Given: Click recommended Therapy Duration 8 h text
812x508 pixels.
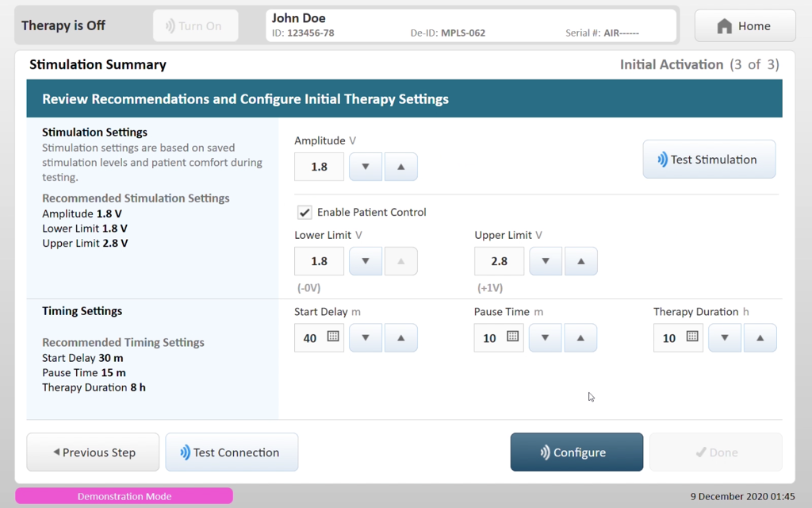Looking at the screenshot, I should tap(94, 387).
